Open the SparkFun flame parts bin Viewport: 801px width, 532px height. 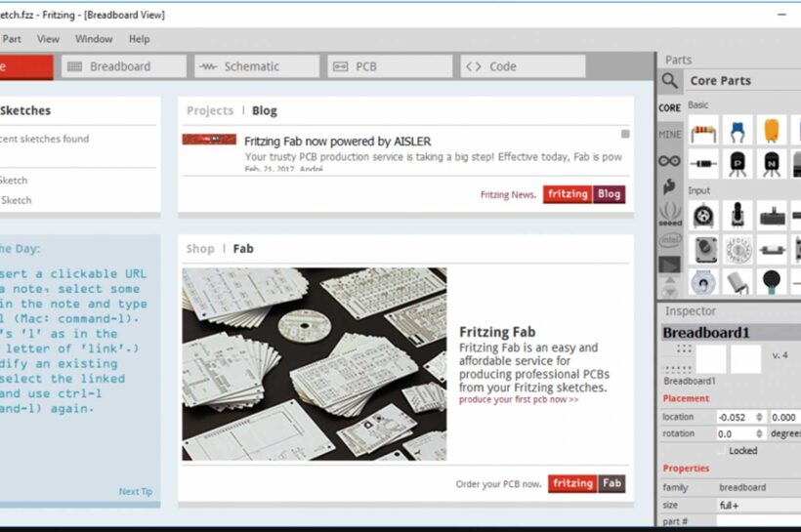click(669, 185)
